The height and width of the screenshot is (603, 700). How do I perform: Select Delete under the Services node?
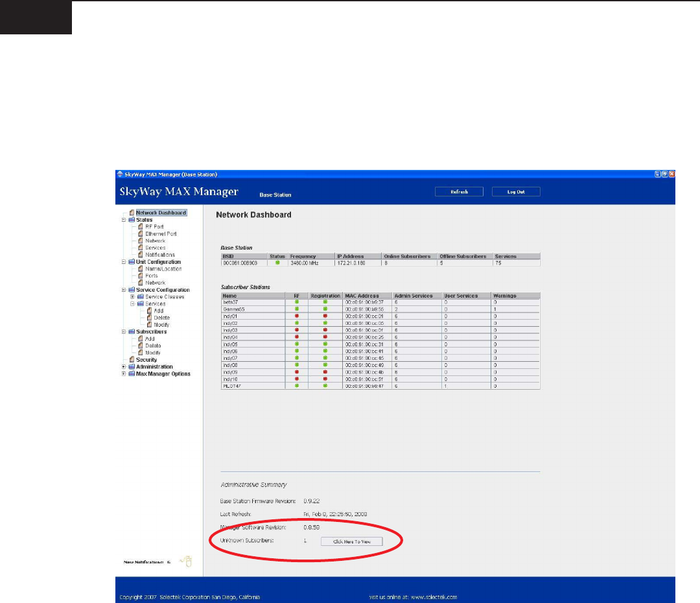click(x=161, y=318)
